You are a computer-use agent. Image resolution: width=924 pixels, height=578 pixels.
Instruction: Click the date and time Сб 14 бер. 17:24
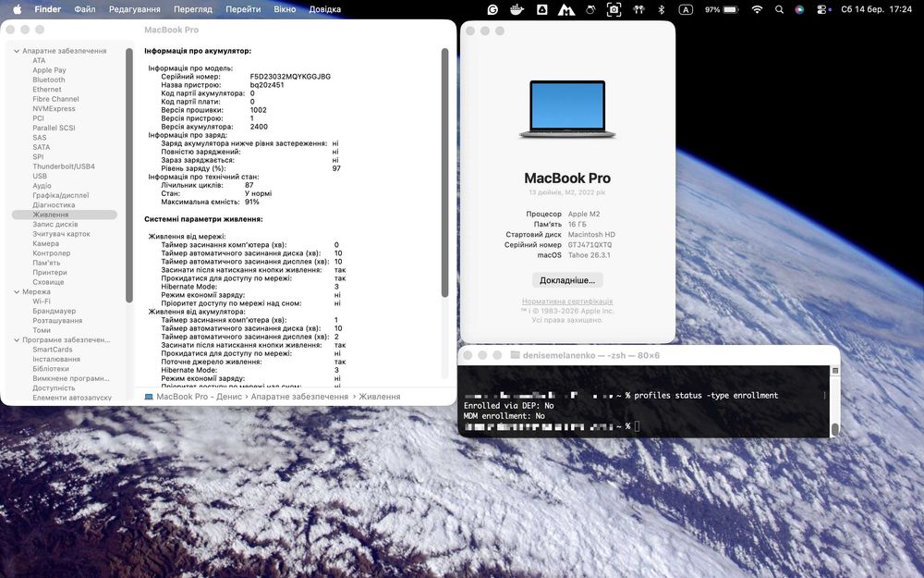[x=876, y=9]
